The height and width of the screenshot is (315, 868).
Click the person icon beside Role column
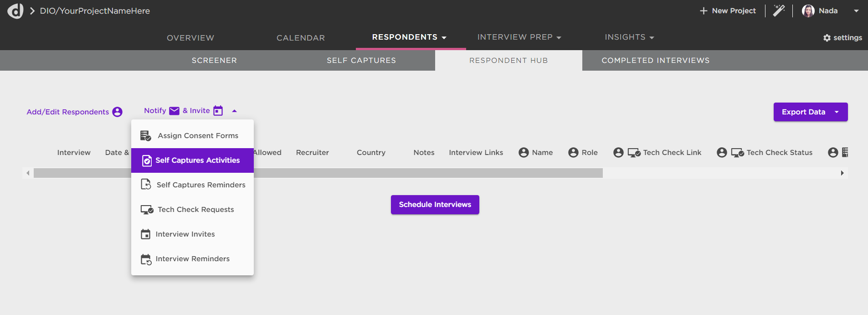point(573,153)
